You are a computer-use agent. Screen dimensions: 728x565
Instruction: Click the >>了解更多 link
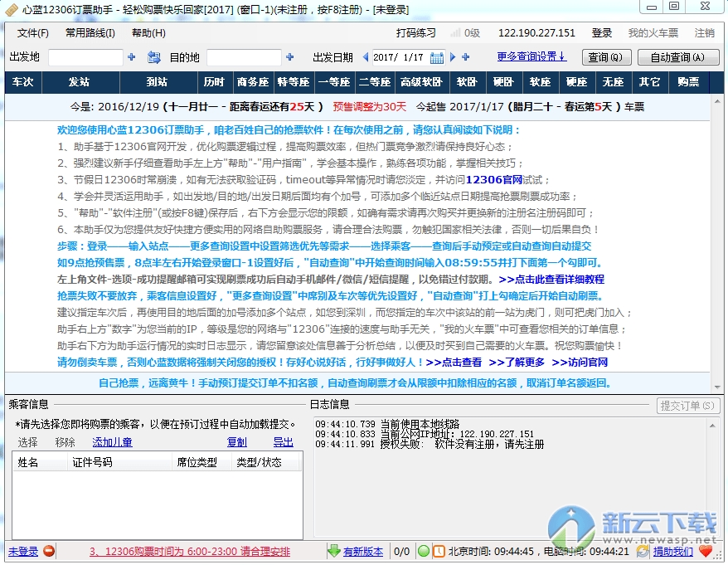(x=517, y=362)
